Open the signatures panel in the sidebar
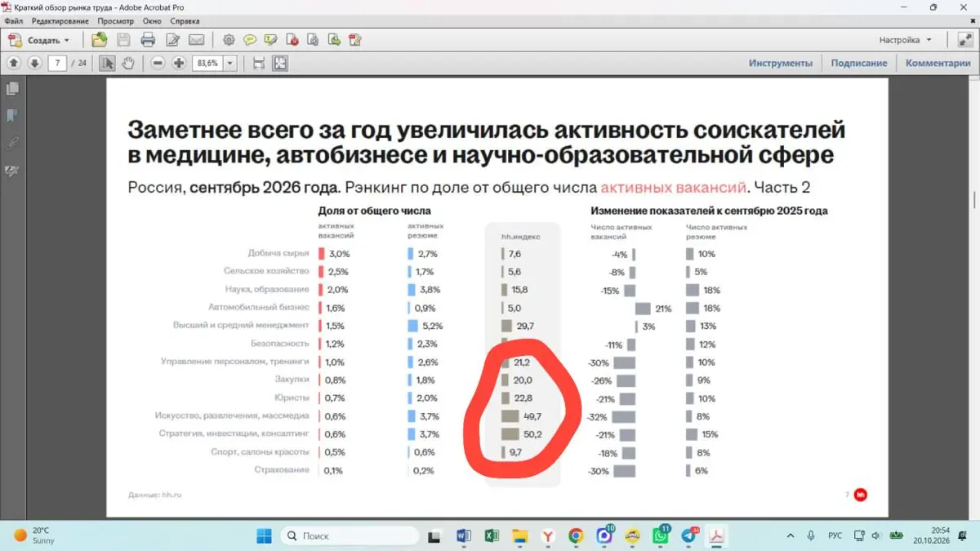 pos(12,171)
